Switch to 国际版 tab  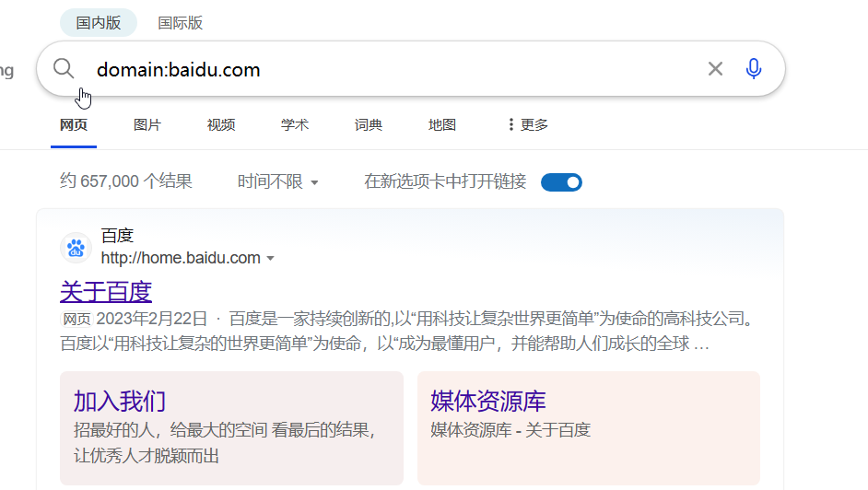(x=181, y=23)
